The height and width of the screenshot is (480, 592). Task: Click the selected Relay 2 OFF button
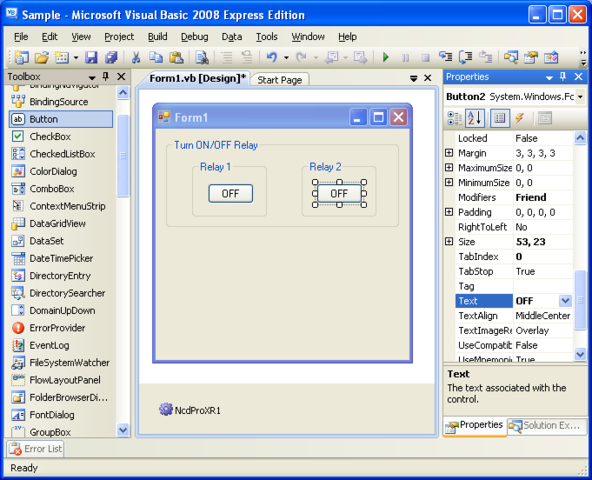click(339, 193)
